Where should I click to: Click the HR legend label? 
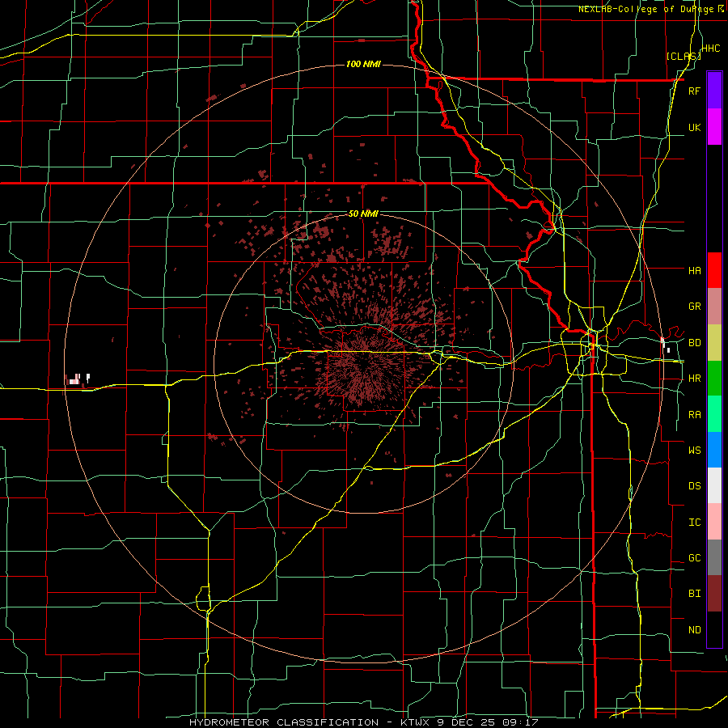[x=694, y=379]
